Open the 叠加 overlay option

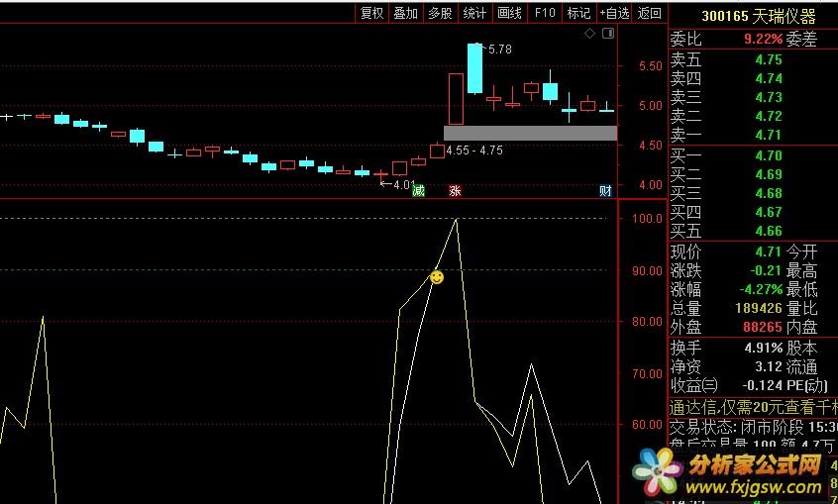[406, 13]
